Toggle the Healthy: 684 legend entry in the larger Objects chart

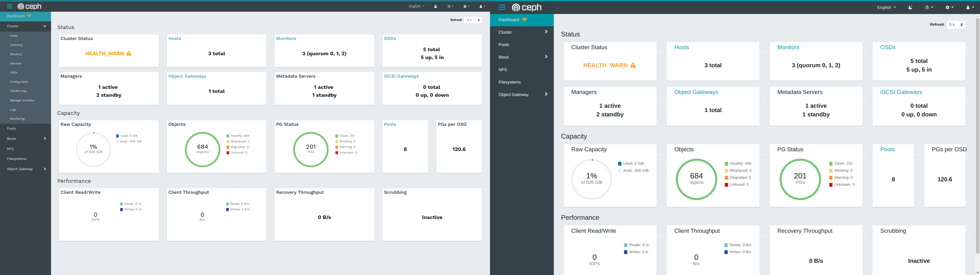click(x=738, y=163)
